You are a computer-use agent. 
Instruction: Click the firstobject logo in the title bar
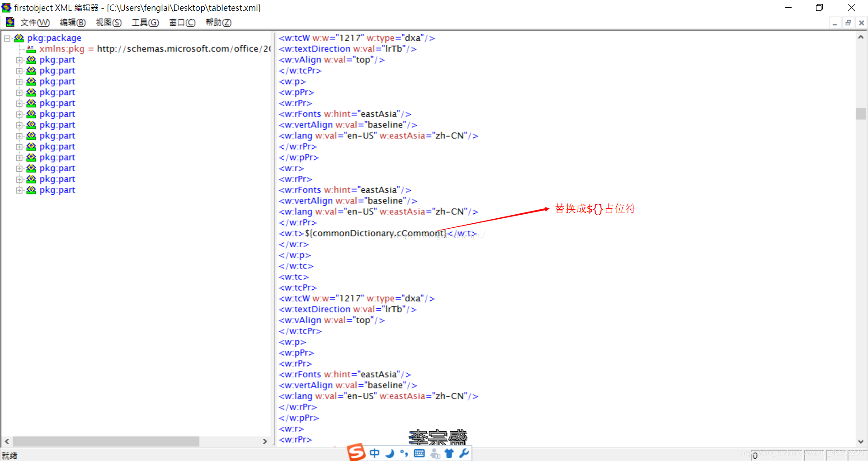6,8
